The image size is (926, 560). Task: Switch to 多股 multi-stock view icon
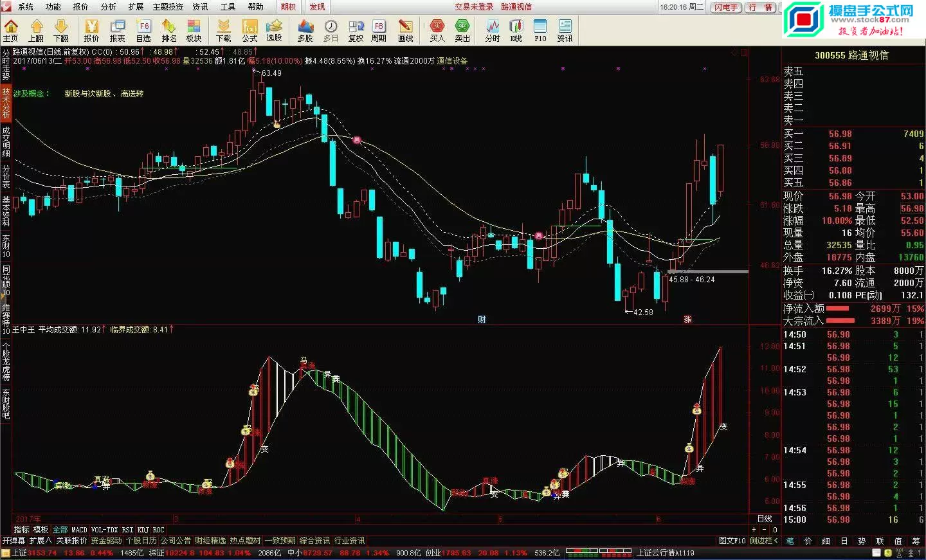305,30
